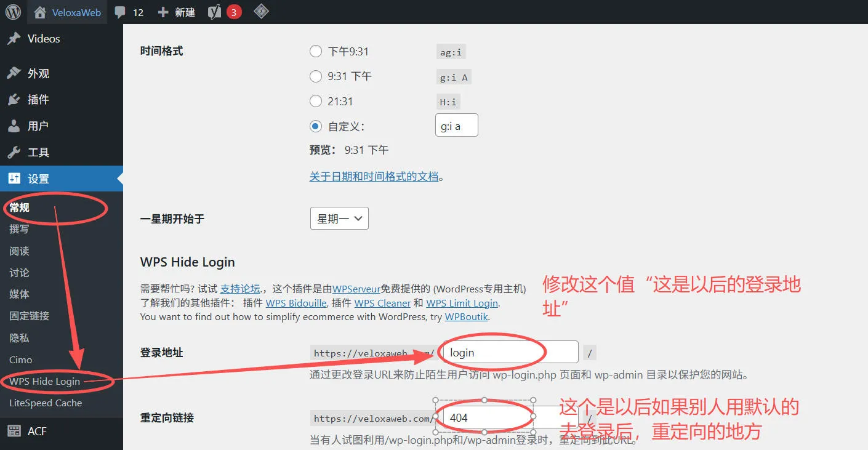This screenshot has width=868, height=450.
Task: Select the 下午9:31 time format option
Action: click(x=316, y=51)
